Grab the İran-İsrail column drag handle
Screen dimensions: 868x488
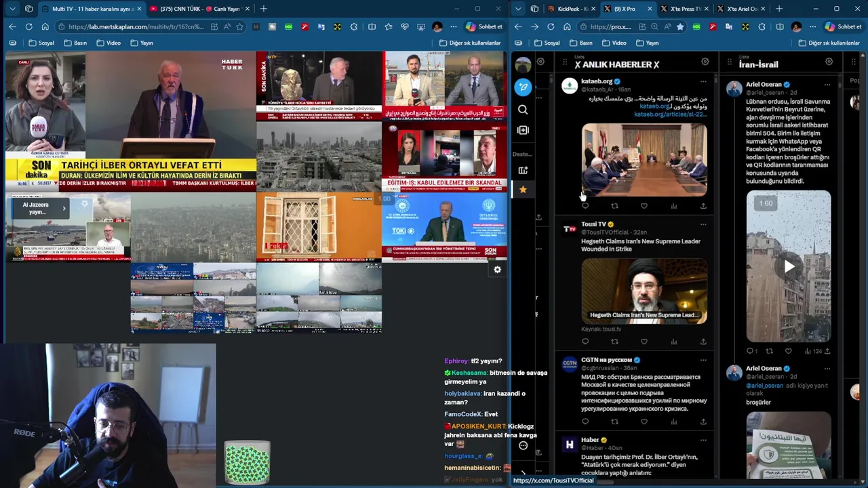coord(730,62)
